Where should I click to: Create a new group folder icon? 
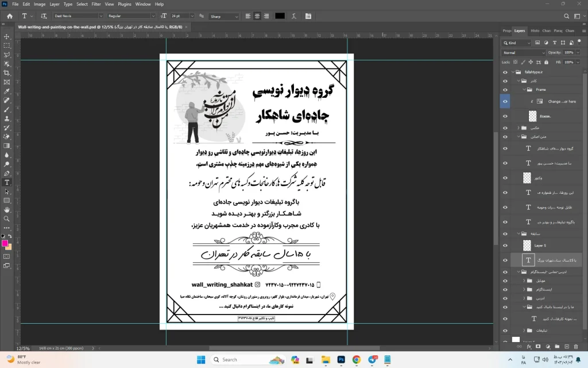pos(557,347)
